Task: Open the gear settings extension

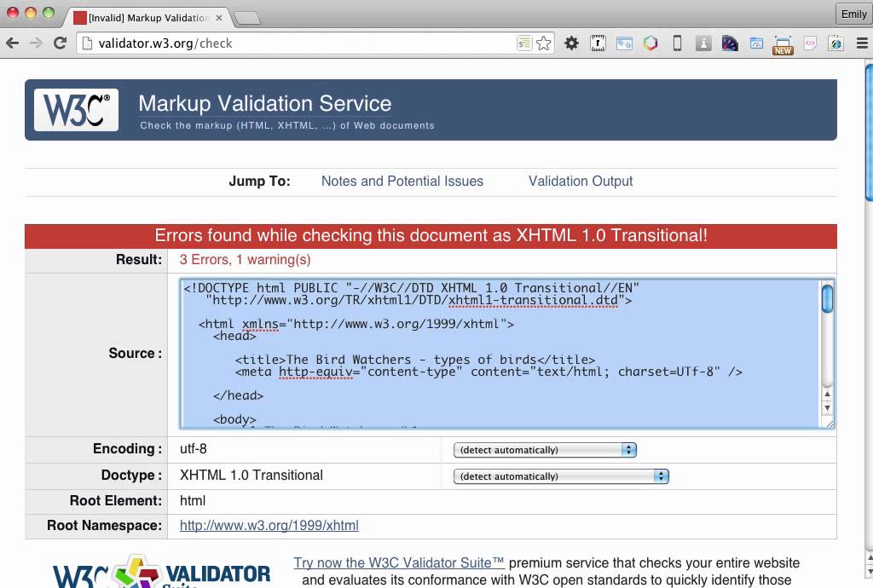Action: coord(571,43)
